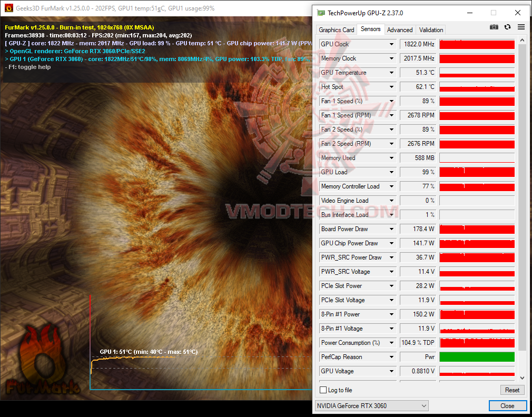Click the Reset button
This screenshot has width=532, height=417.
click(512, 390)
